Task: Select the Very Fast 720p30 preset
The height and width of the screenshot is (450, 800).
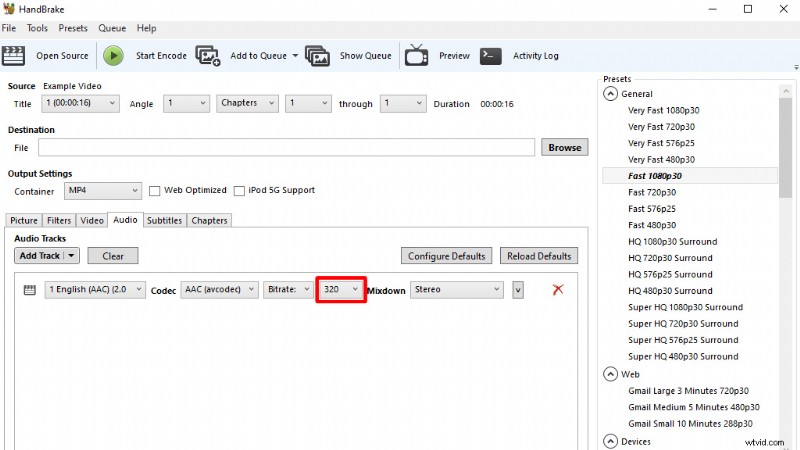Action: pos(661,127)
